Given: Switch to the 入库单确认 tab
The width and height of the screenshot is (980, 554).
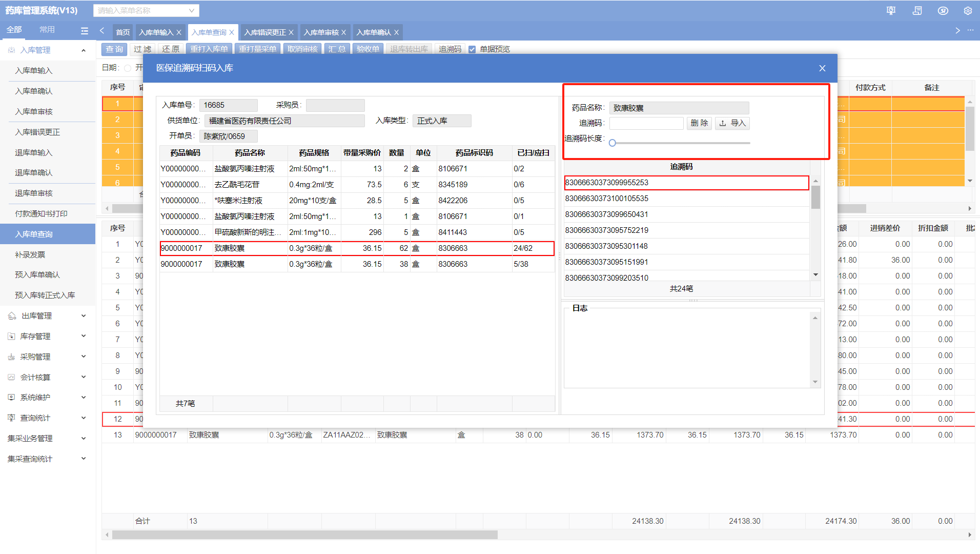Looking at the screenshot, I should (x=374, y=32).
